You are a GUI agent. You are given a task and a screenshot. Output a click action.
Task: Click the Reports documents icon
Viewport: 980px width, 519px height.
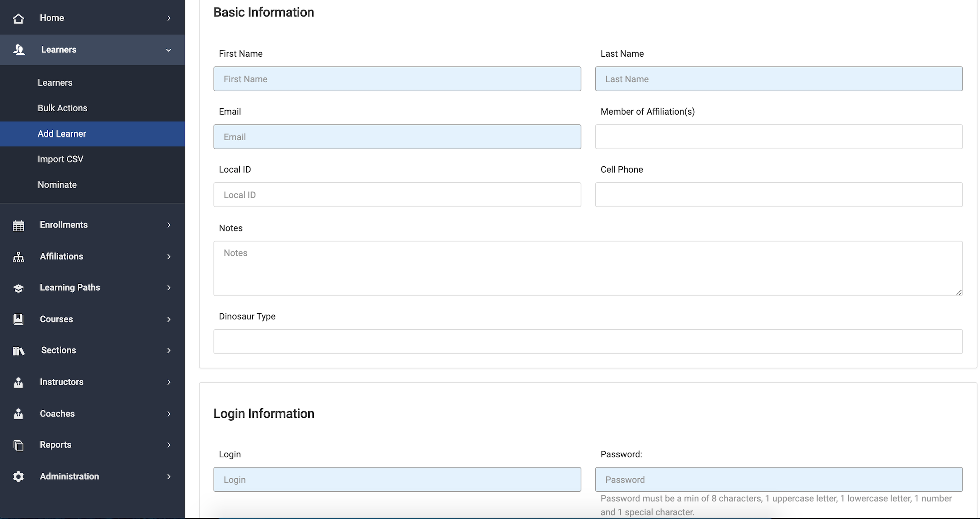18,445
